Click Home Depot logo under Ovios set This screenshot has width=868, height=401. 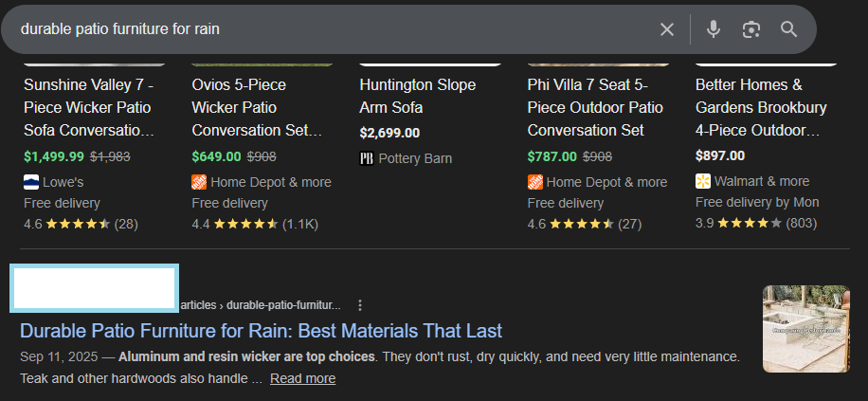coord(199,182)
